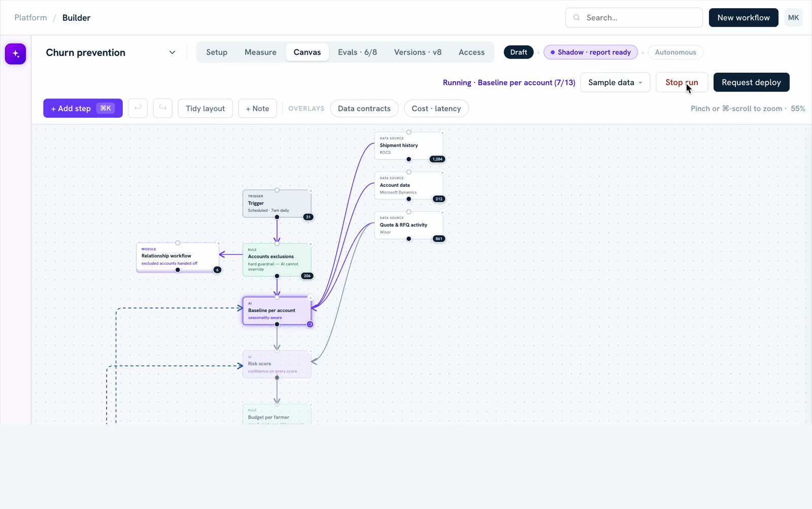This screenshot has width=812, height=509.
Task: Click the Trigger node's count badge 31
Action: pos(308,217)
